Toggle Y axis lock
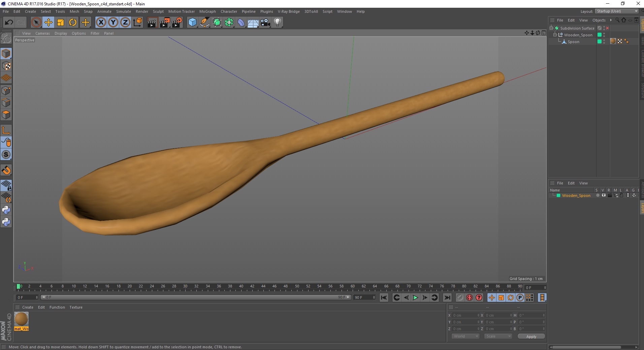644x350 pixels. coord(113,23)
